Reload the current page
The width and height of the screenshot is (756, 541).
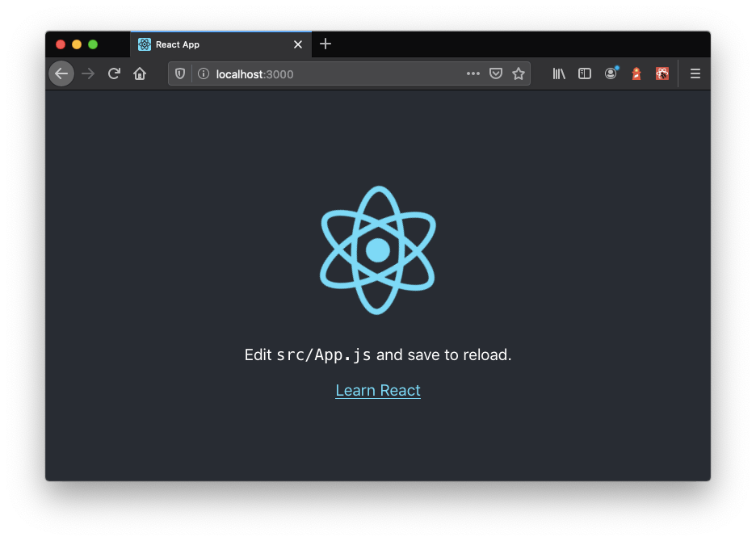(114, 73)
